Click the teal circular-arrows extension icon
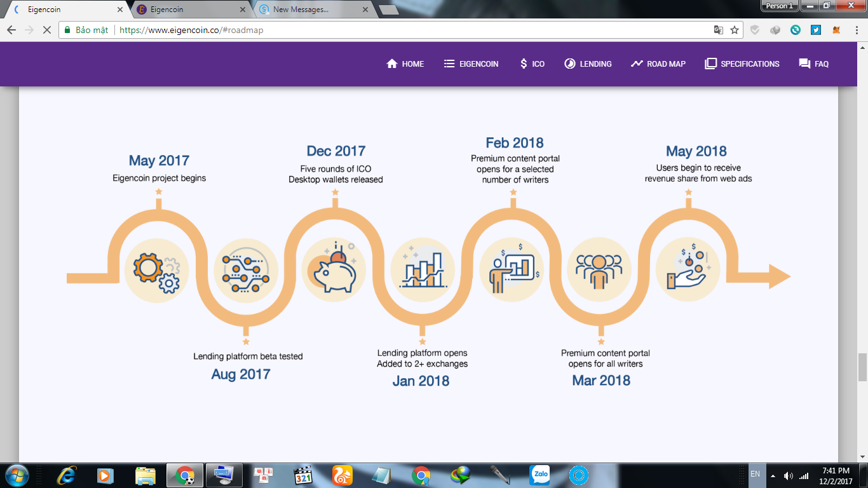This screenshot has height=488, width=868. coord(796,30)
